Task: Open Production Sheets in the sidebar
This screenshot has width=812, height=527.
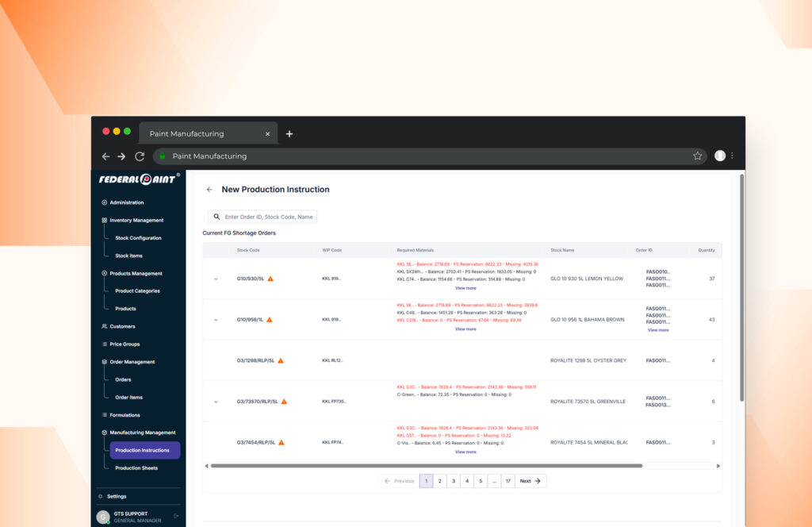Action: pos(136,468)
